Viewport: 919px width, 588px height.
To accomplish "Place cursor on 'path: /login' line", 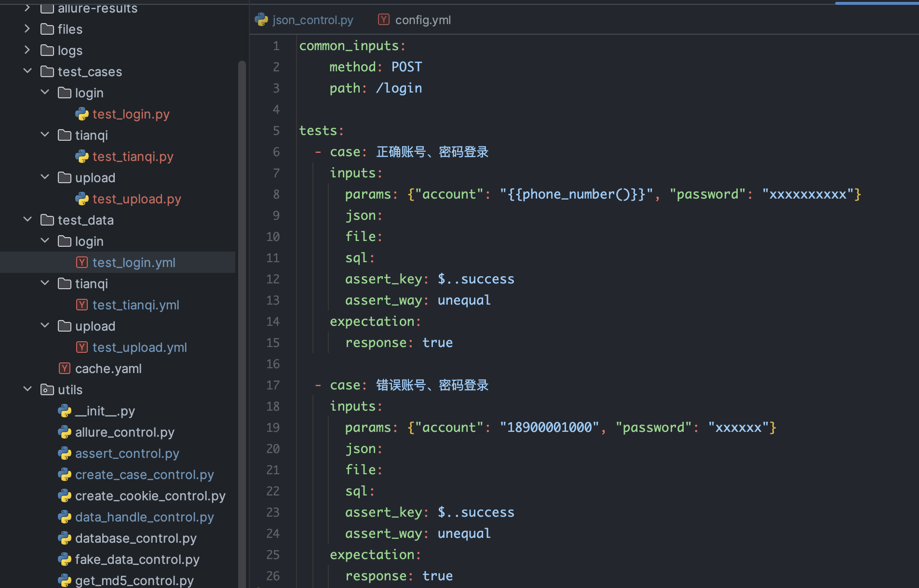I will pyautogui.click(x=376, y=88).
